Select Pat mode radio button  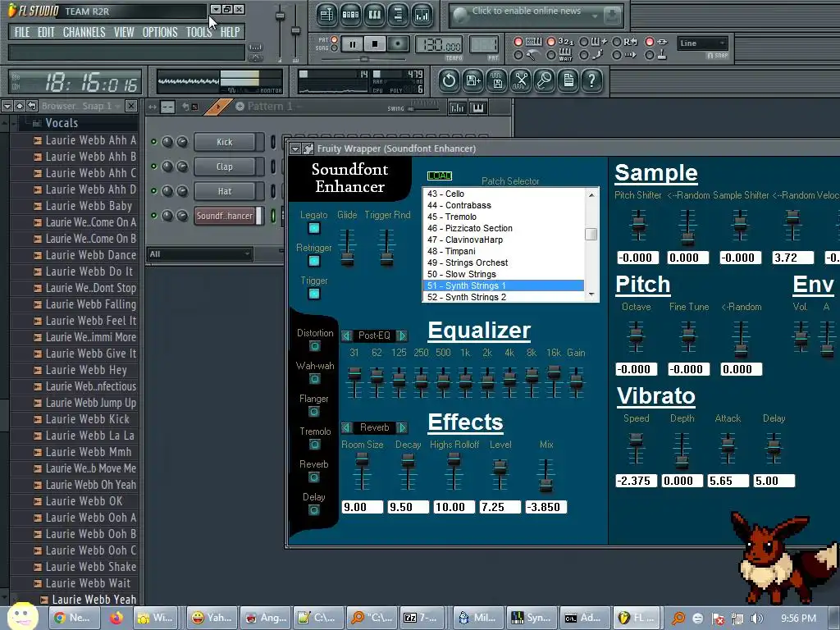pos(335,39)
